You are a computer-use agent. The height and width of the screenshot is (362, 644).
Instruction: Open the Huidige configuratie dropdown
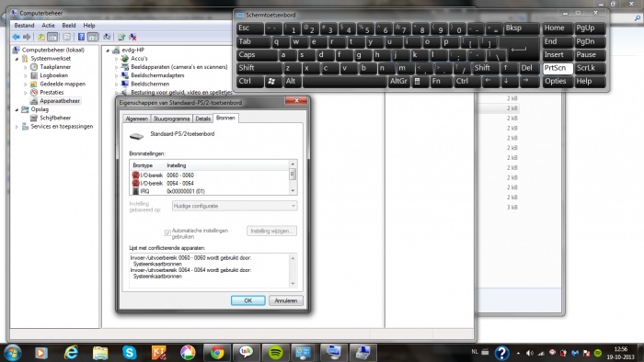coord(235,206)
